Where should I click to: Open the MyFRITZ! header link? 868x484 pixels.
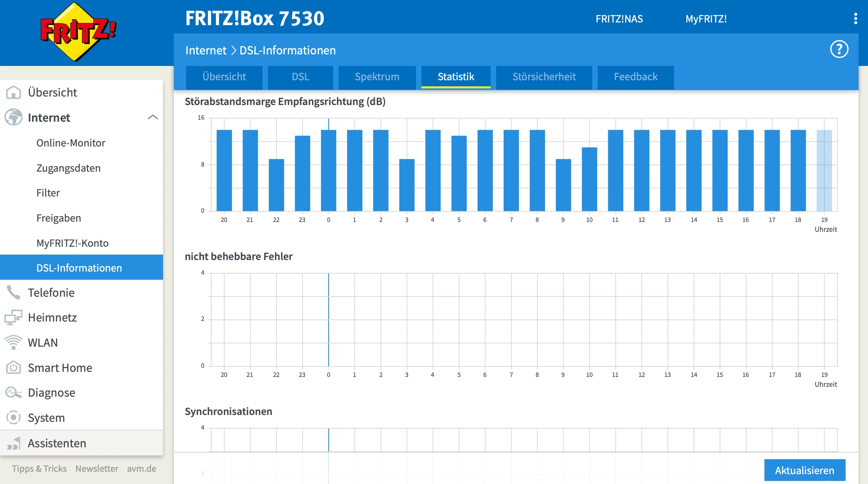[706, 19]
